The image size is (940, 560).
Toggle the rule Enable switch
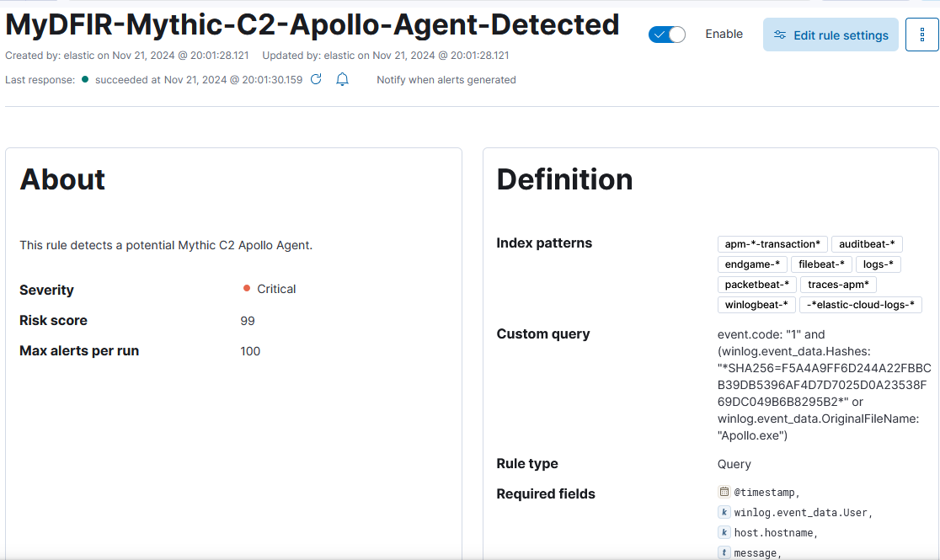click(666, 35)
